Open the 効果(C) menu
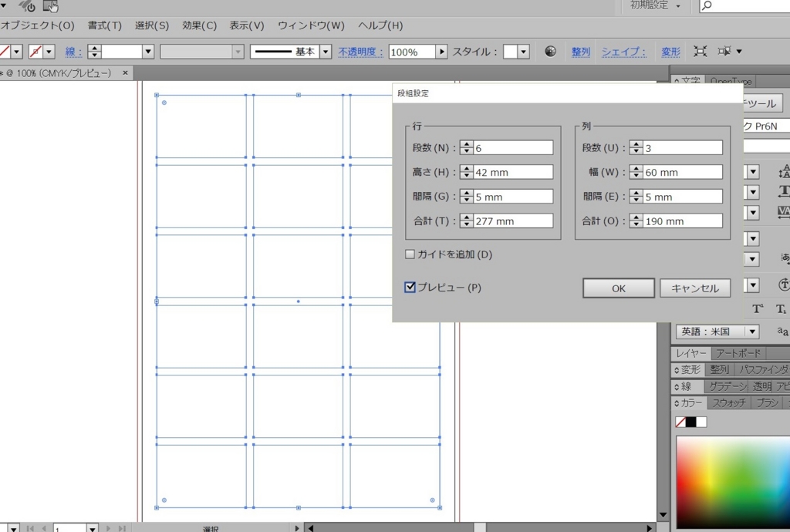 click(x=199, y=25)
